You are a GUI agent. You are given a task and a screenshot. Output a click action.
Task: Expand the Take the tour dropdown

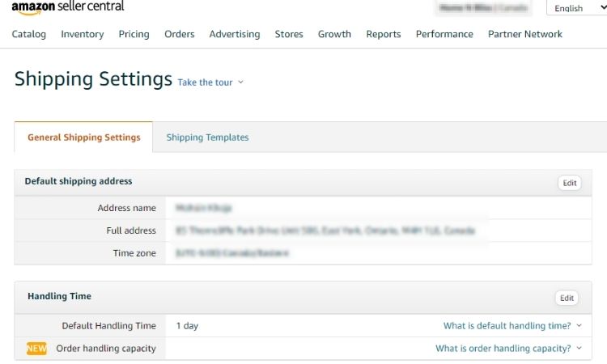point(210,83)
